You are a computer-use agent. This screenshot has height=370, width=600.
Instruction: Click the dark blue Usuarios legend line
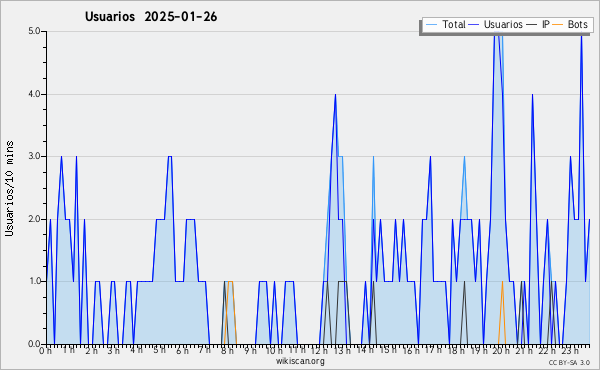coord(474,25)
